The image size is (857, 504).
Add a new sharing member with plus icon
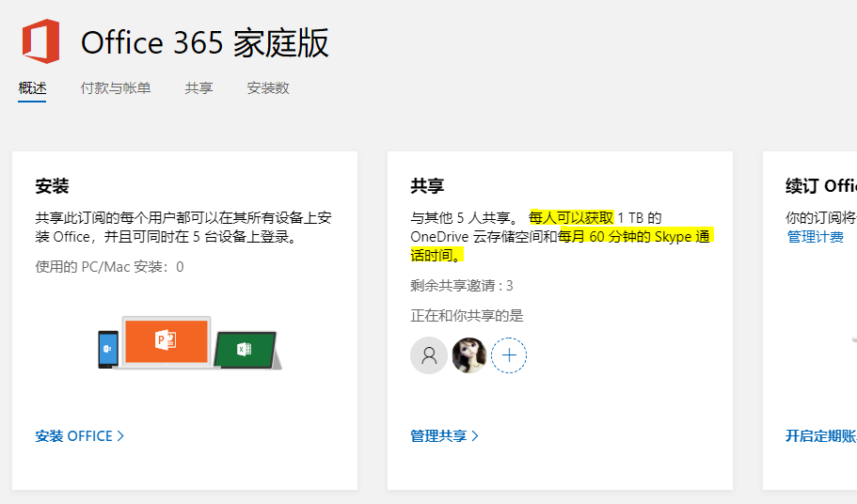pyautogui.click(x=509, y=355)
